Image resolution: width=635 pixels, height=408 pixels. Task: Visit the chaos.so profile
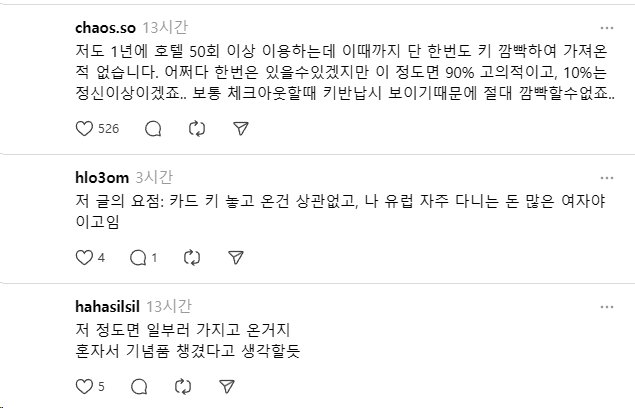[107, 27]
